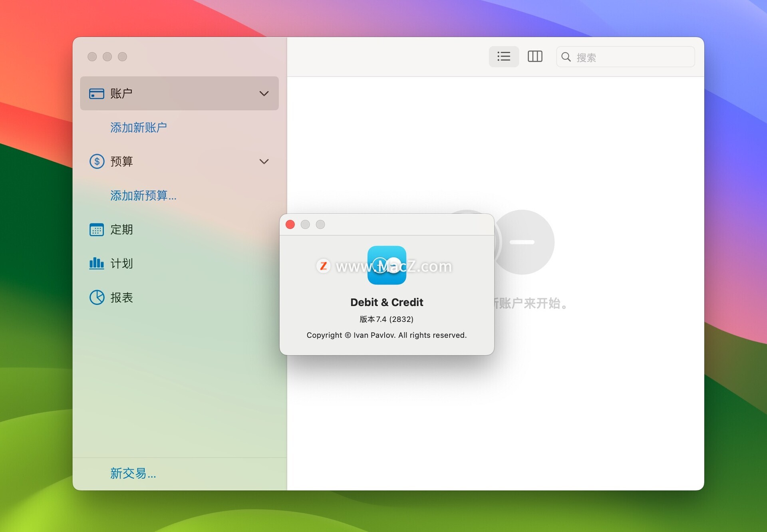Screen dimensions: 767x532
Task: Click the Debit & Credit app icon in dialog
Action: point(387,265)
